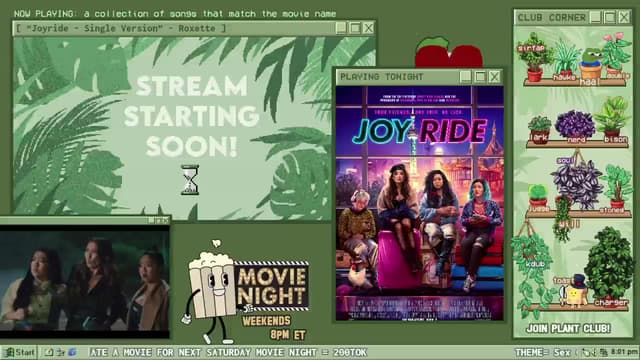640x360 pixels.
Task: Maximize the Roxette Joyride song window
Action: tap(355, 28)
